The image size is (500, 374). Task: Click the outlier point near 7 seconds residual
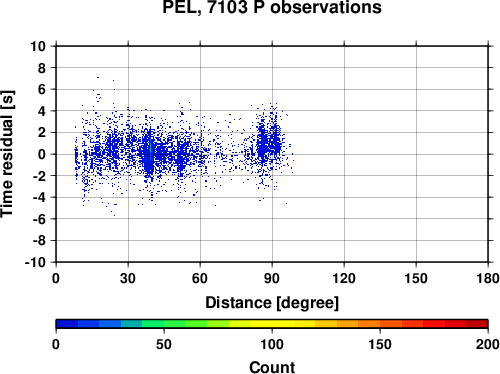pyautogui.click(x=98, y=77)
